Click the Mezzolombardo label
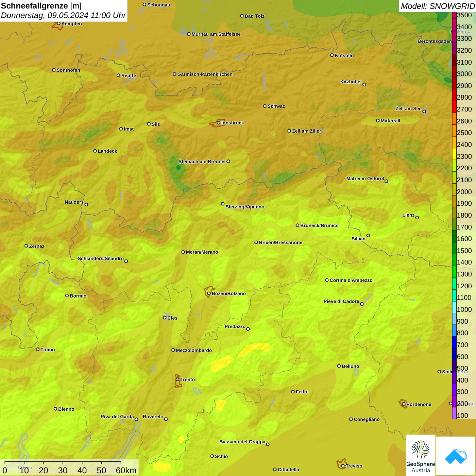476x476 pixels. tap(194, 350)
